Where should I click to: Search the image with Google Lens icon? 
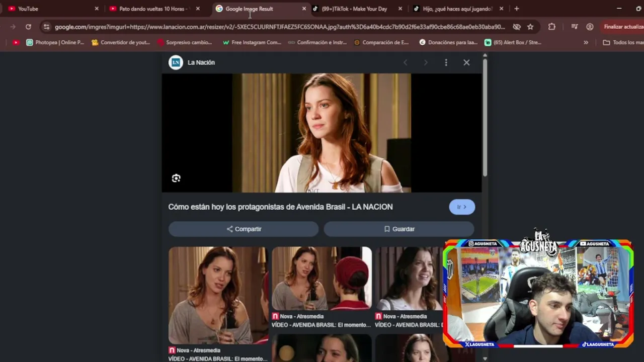click(x=176, y=178)
